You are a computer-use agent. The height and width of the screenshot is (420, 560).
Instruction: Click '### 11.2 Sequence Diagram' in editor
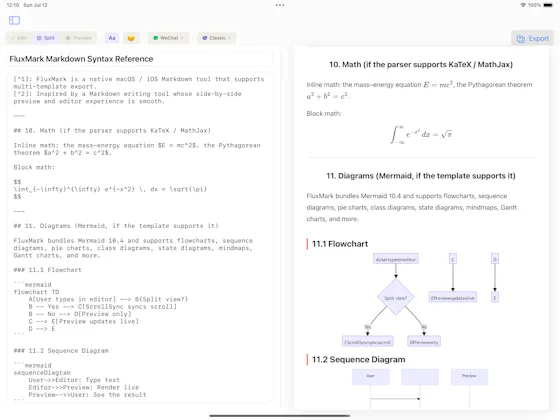(x=61, y=351)
